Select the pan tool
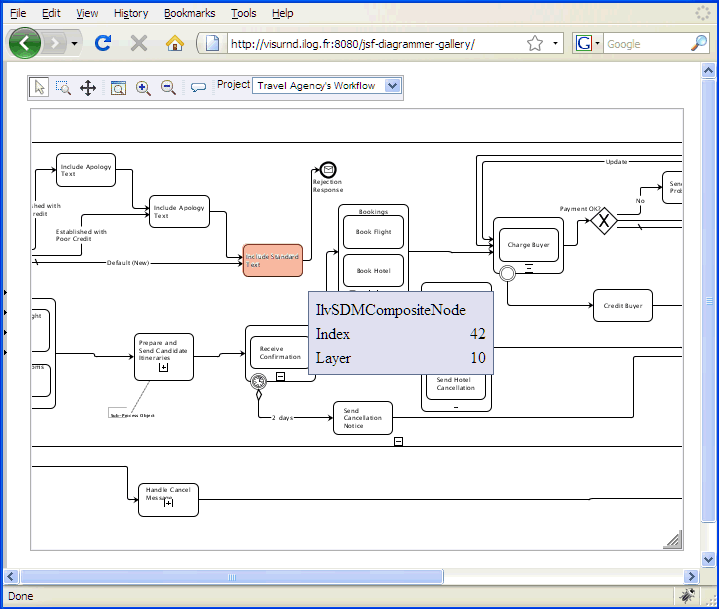The image size is (719, 609). point(88,87)
